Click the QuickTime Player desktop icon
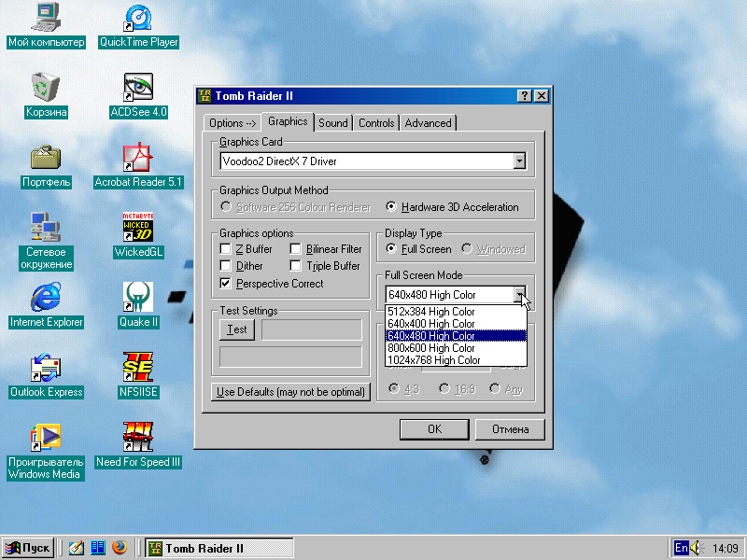 138,18
